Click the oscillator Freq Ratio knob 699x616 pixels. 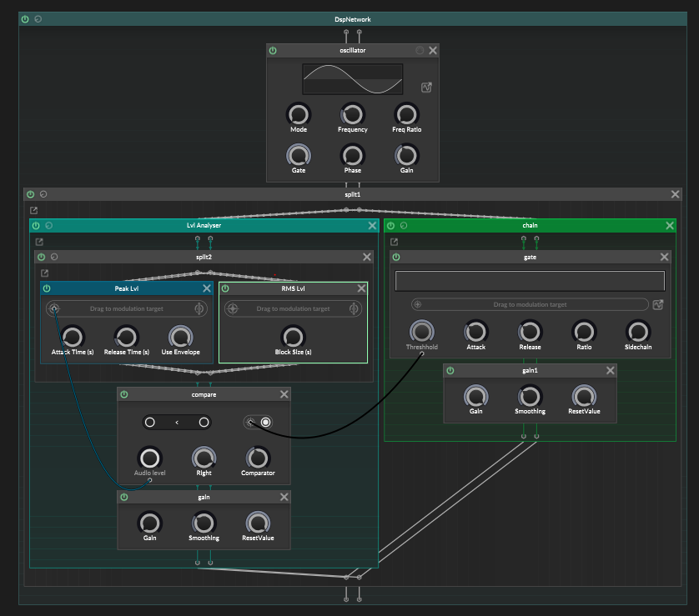coord(406,115)
